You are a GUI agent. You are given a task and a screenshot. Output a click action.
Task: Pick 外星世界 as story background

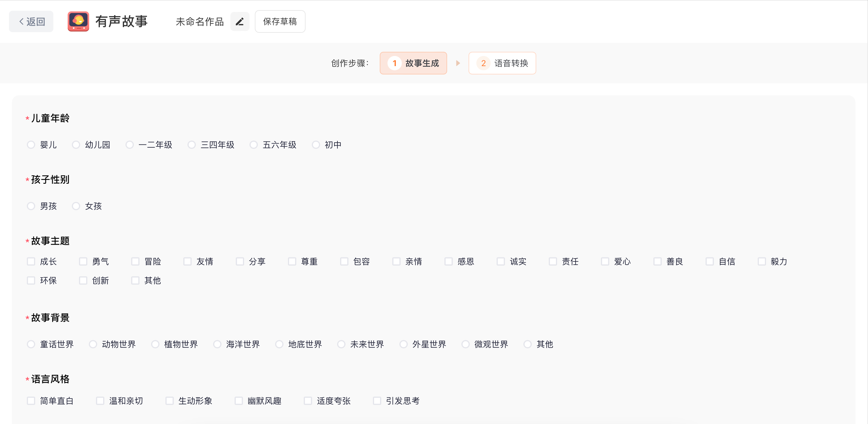(403, 344)
